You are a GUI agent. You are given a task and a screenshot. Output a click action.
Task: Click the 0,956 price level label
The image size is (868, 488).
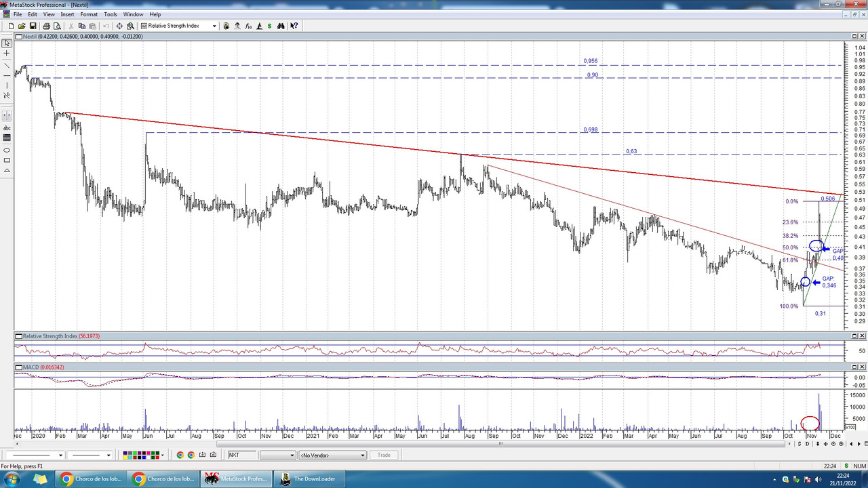pos(591,61)
